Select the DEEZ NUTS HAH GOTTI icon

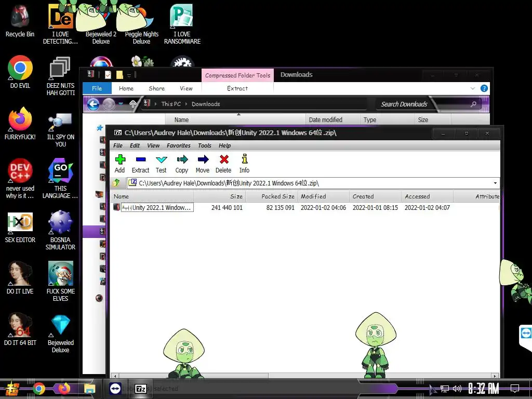click(x=60, y=76)
